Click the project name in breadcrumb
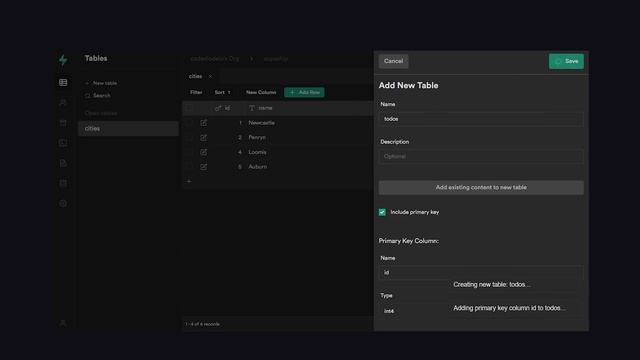The height and width of the screenshot is (360, 640). point(276,59)
